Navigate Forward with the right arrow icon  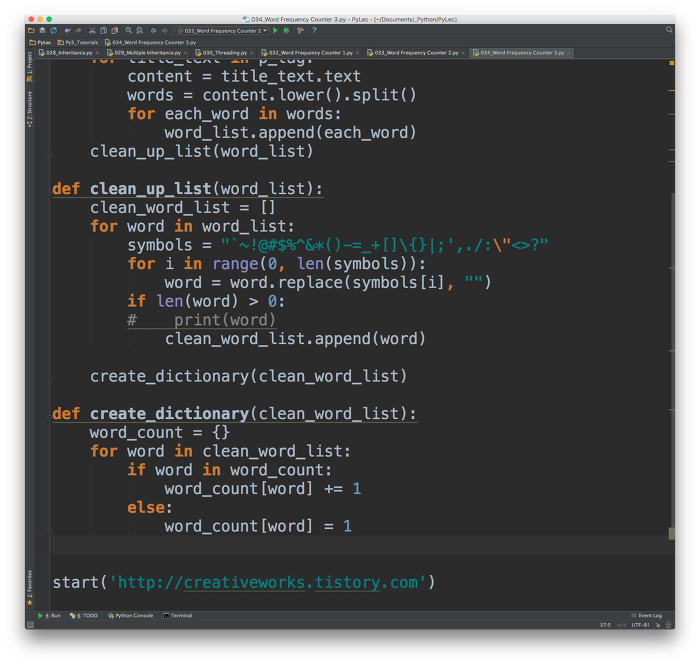tap(165, 30)
